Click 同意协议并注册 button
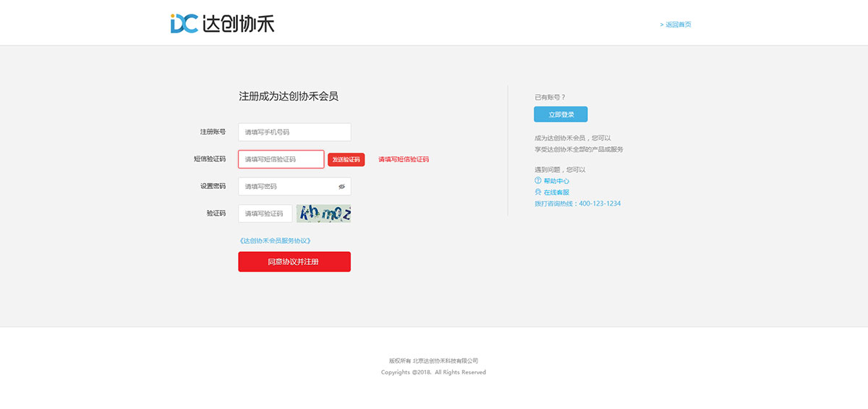Viewport: 868px width, 409px height. [294, 261]
